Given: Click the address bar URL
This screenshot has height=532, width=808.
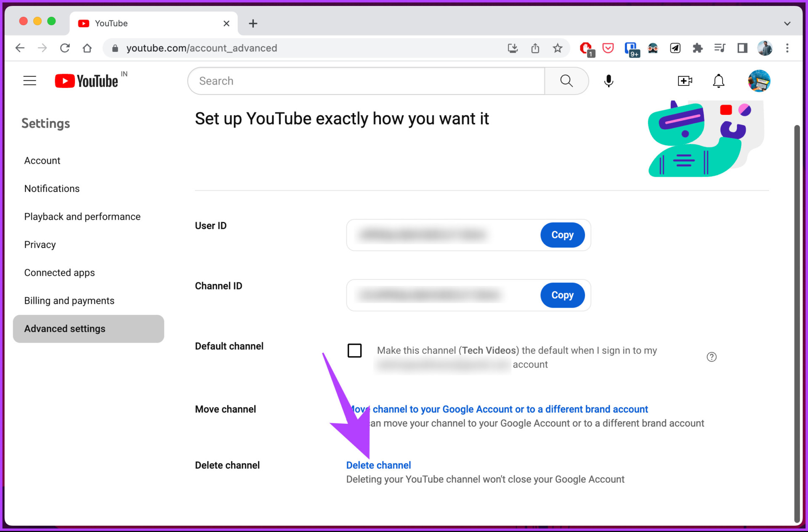Looking at the screenshot, I should (x=202, y=48).
